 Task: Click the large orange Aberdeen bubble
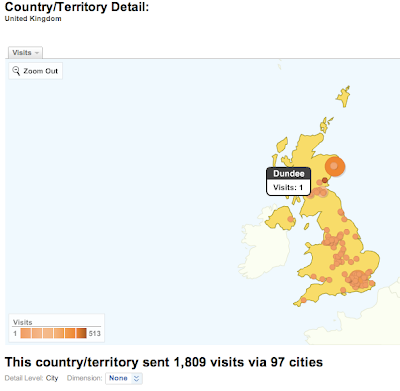pyautogui.click(x=335, y=166)
